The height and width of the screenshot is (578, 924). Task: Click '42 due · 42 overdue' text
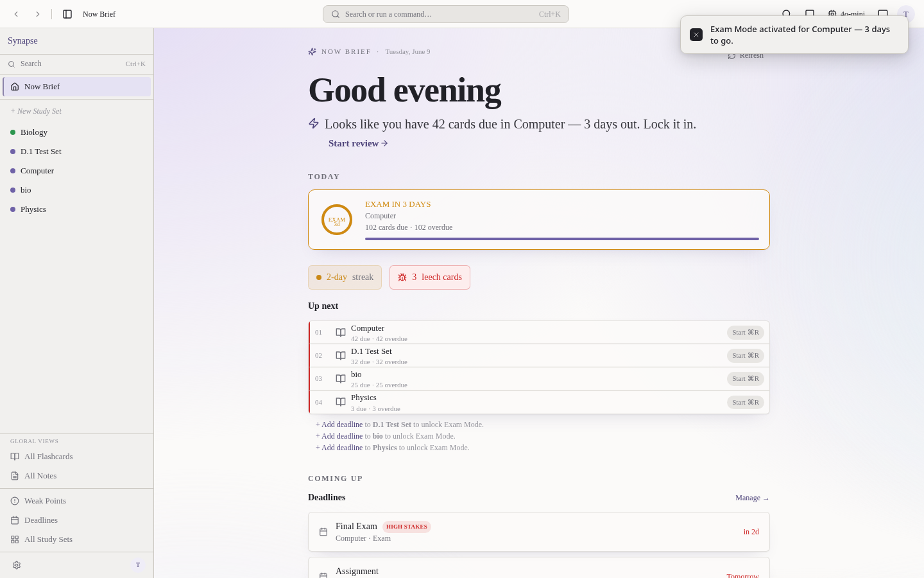pos(379,339)
